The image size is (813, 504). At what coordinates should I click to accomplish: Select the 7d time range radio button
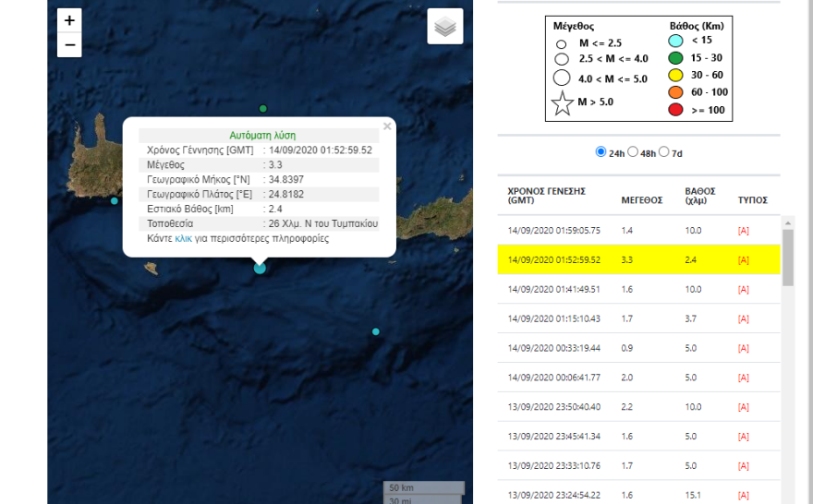tap(664, 151)
